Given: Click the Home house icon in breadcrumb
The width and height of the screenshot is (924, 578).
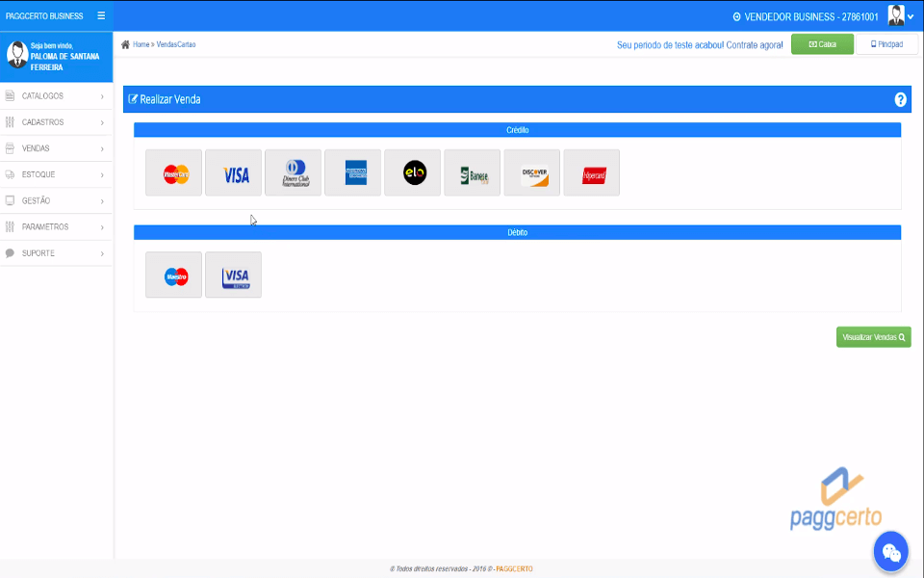Looking at the screenshot, I should click(125, 44).
